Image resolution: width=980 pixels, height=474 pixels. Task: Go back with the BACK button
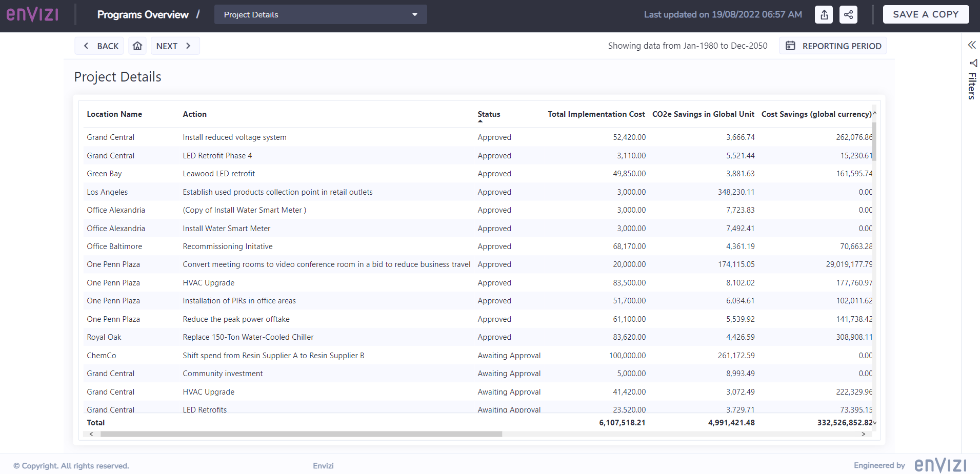tap(100, 46)
